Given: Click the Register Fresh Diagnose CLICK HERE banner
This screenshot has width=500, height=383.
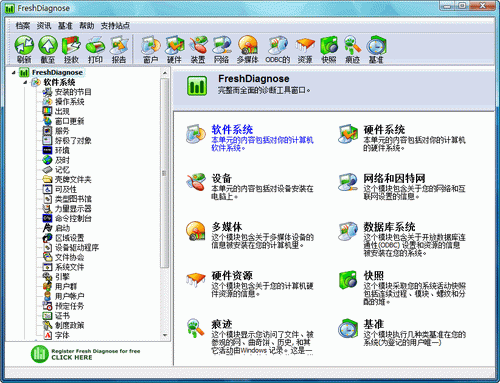Looking at the screenshot, I should click(x=85, y=354).
